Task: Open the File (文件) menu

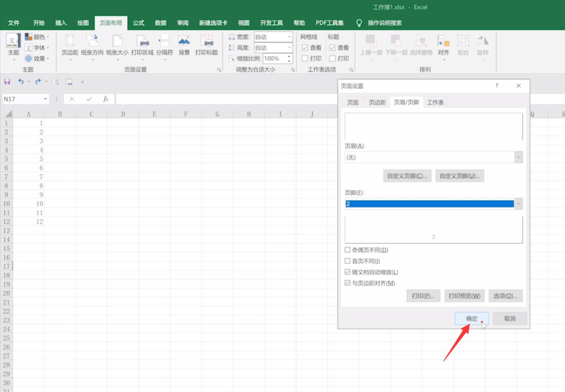Action: 14,23
